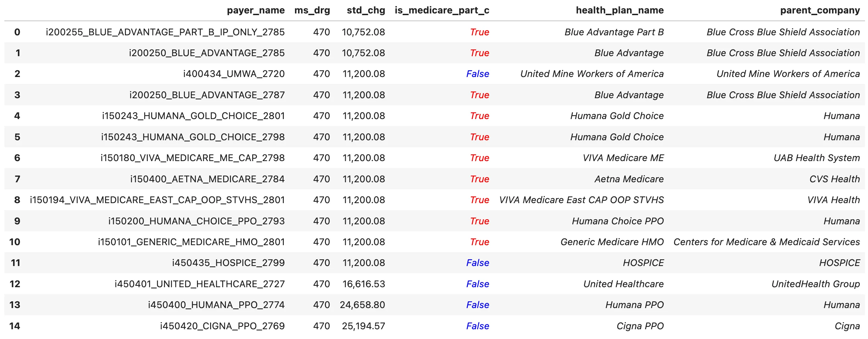Click the 16,616.53 standard charge value
868x339 pixels.
pyautogui.click(x=364, y=284)
